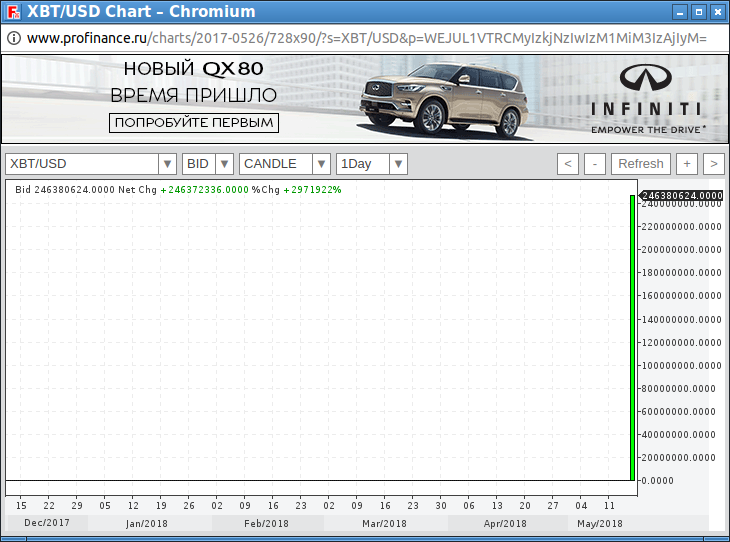This screenshot has height=542, width=730.
Task: Select Dec/2017 on the month axis
Action: [x=47, y=523]
